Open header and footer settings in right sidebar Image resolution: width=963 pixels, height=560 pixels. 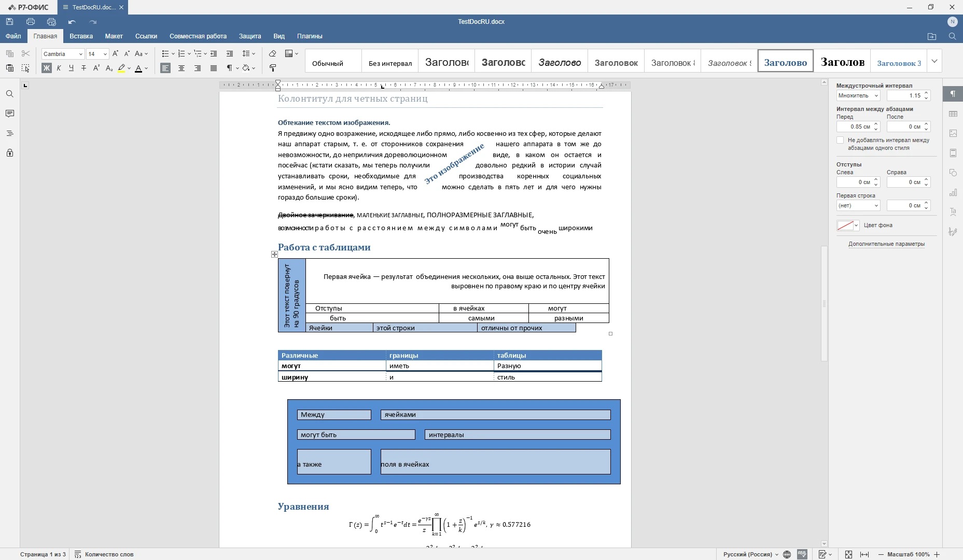pyautogui.click(x=953, y=153)
